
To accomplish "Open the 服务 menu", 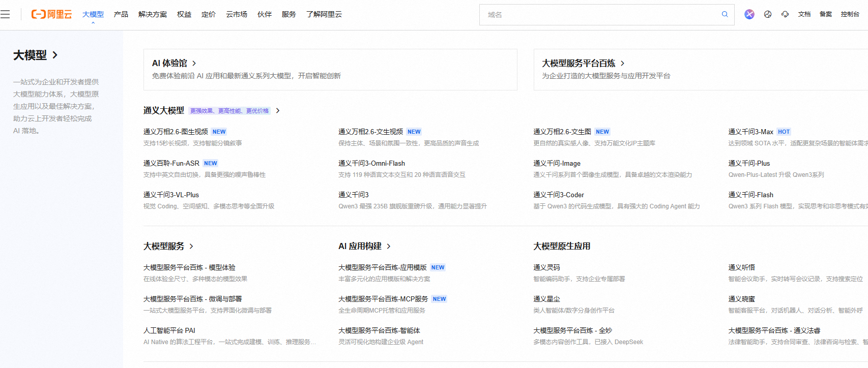I will (289, 14).
